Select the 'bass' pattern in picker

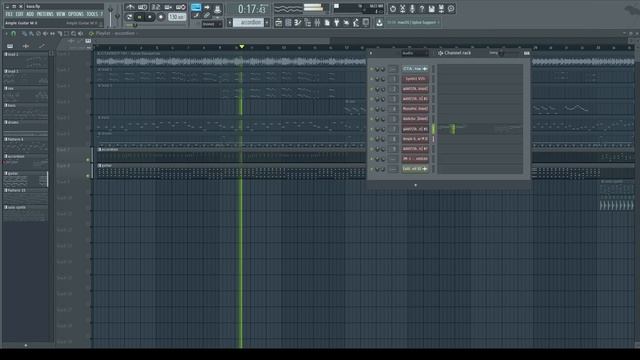click(x=25, y=111)
